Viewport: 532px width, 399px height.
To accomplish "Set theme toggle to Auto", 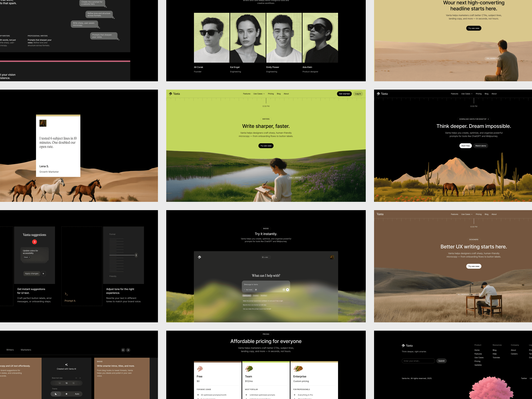I will click(77, 394).
